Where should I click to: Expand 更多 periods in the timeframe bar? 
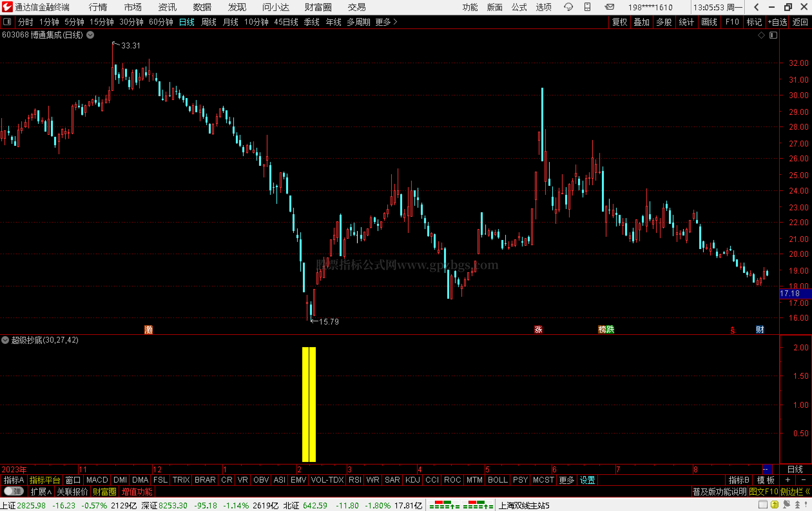coord(386,22)
